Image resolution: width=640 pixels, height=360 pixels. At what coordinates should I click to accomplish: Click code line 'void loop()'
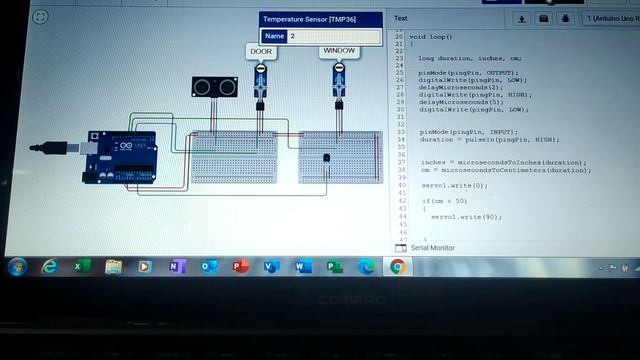[431, 37]
